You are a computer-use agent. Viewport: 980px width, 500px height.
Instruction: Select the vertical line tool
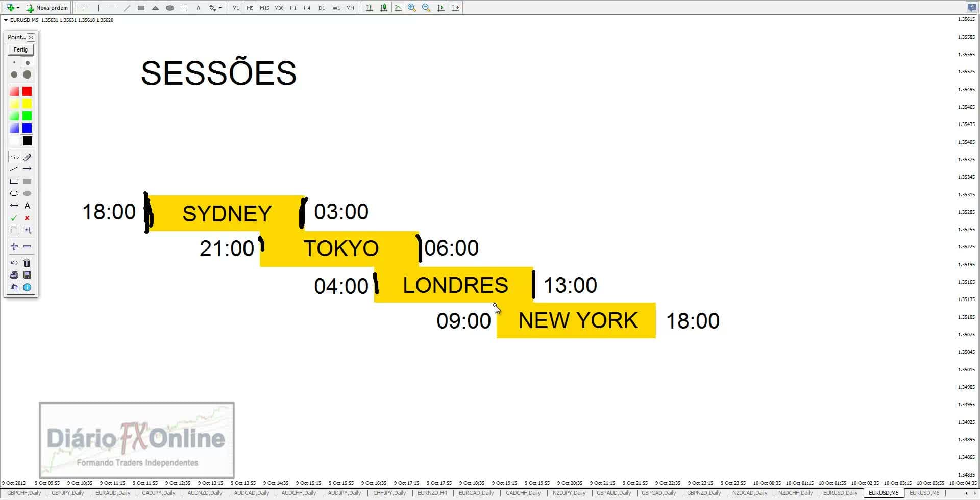pyautogui.click(x=99, y=8)
